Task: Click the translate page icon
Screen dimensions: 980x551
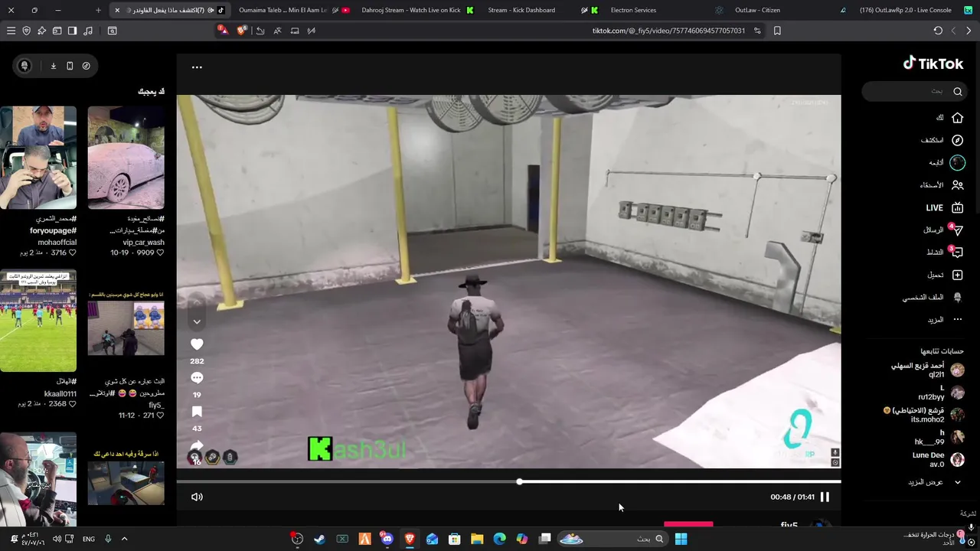Action: (277, 31)
